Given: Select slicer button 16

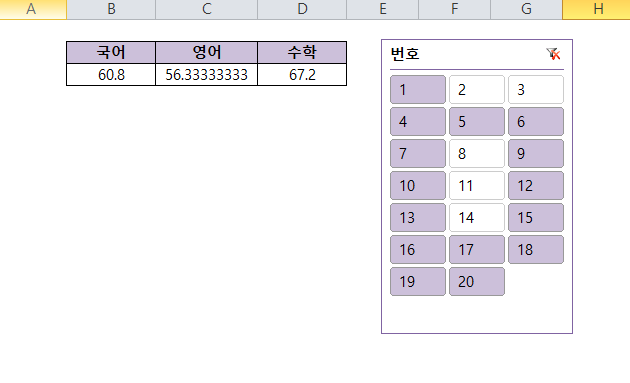Looking at the screenshot, I should 418,250.
